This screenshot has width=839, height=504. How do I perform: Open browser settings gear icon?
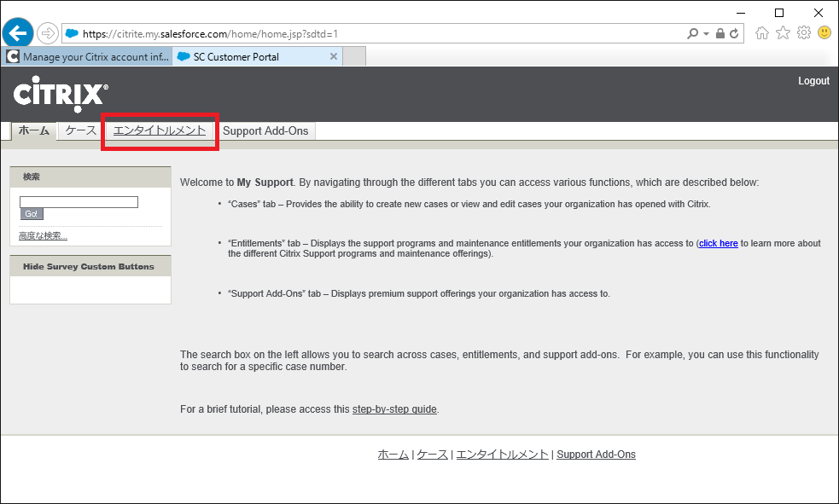pyautogui.click(x=803, y=33)
